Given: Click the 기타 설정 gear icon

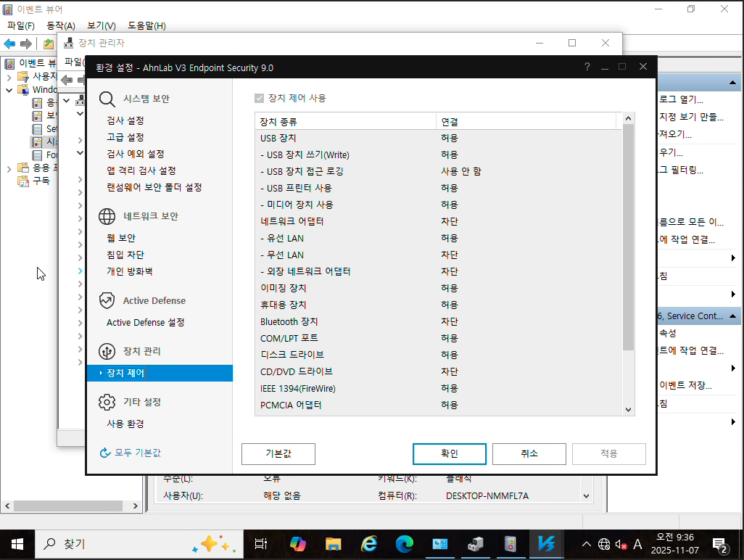Looking at the screenshot, I should click(x=107, y=402).
